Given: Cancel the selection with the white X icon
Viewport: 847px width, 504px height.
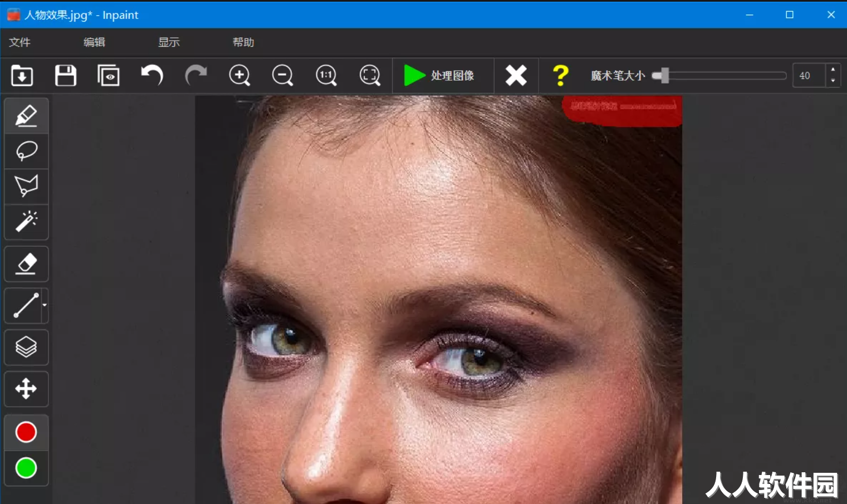Looking at the screenshot, I should [516, 75].
